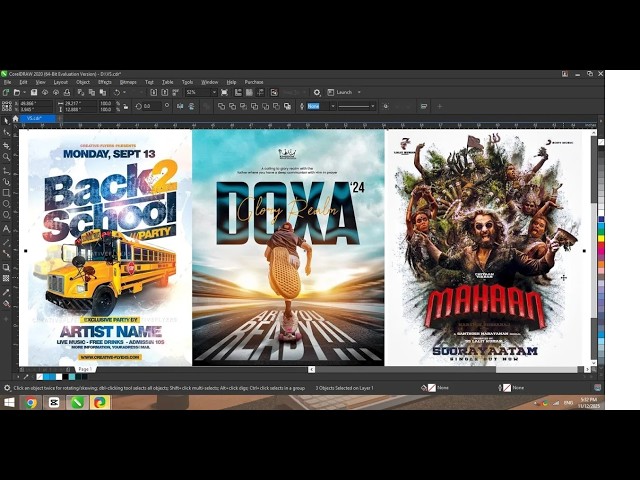Click the Create boundary shaping icon
640x480 pixels.
(x=287, y=107)
